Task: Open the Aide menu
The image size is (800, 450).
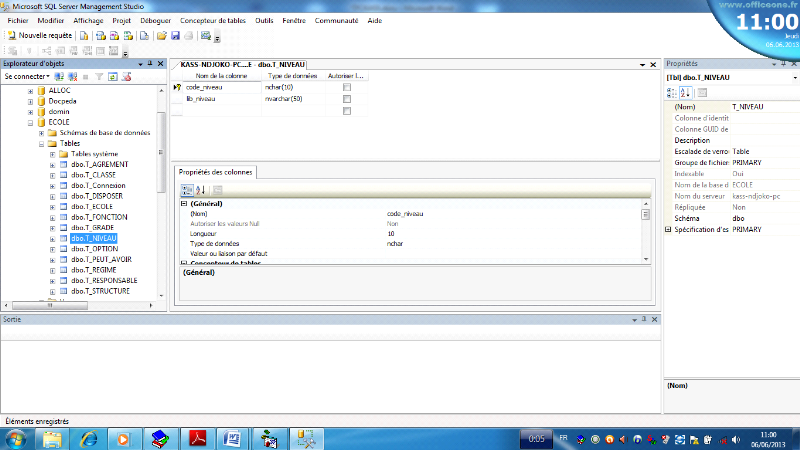Action: point(374,20)
